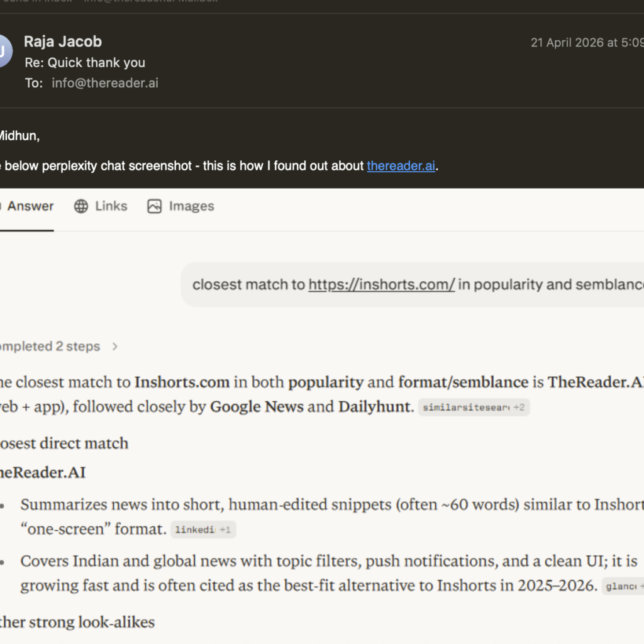Screen dimensions: 644x644
Task: Click the subject line Re: Quick thank you
Action: pyautogui.click(x=85, y=62)
